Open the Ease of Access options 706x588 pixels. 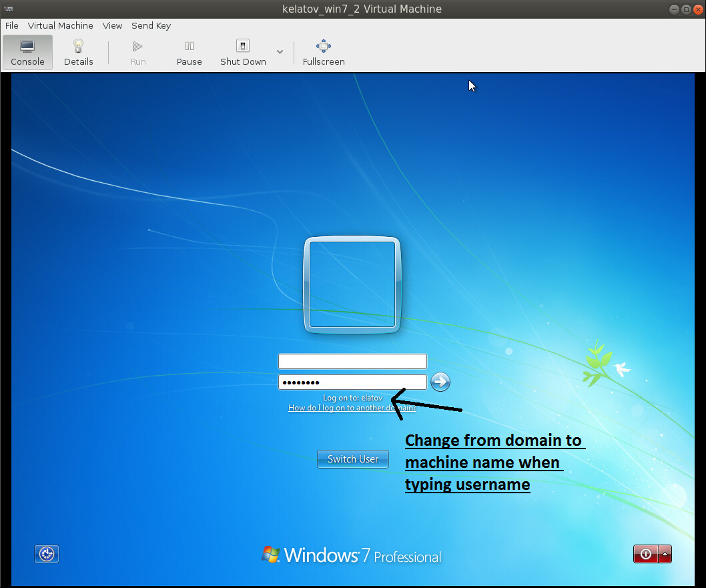tap(46, 554)
